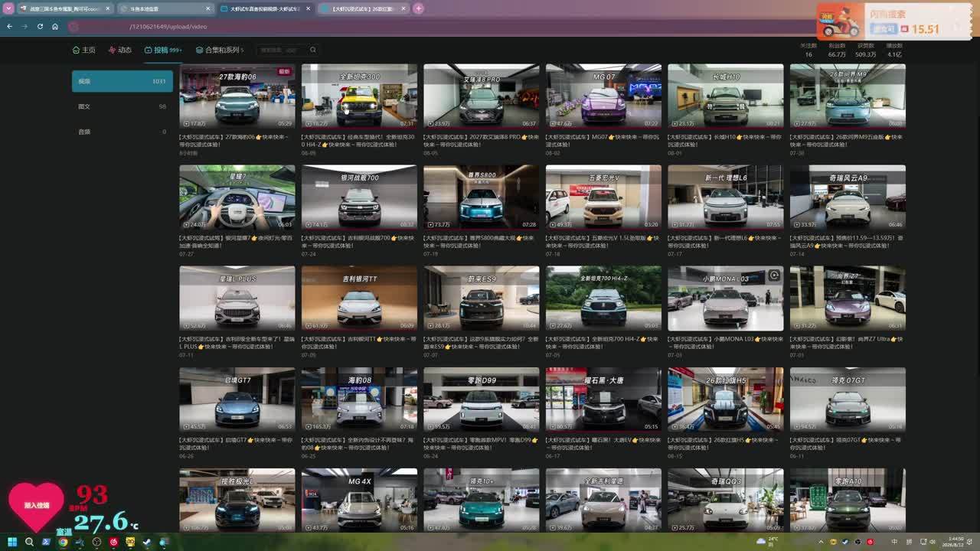Click the 零跑D99 video title link

481,443
